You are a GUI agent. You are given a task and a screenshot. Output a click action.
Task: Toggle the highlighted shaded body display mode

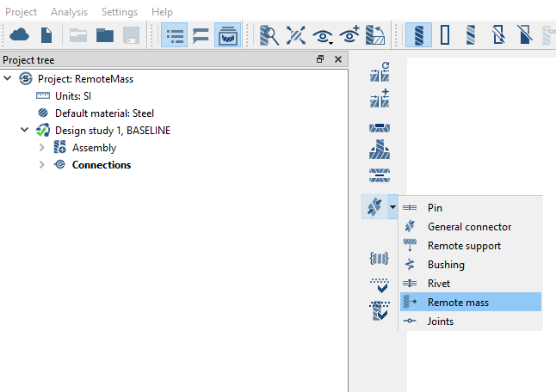[x=418, y=35]
